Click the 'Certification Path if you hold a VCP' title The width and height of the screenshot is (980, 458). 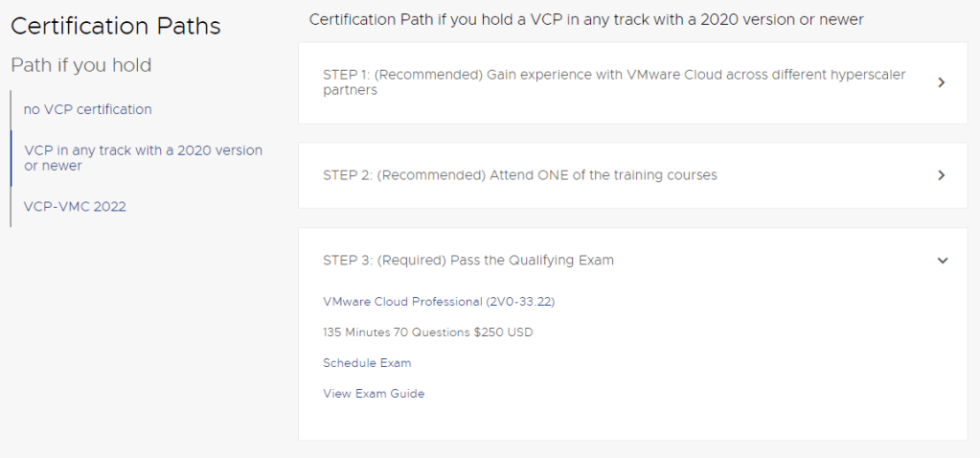coord(586,19)
